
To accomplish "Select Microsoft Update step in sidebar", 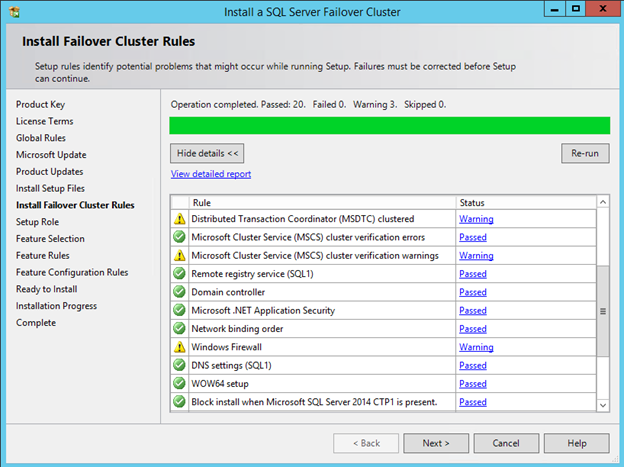I will pos(51,154).
